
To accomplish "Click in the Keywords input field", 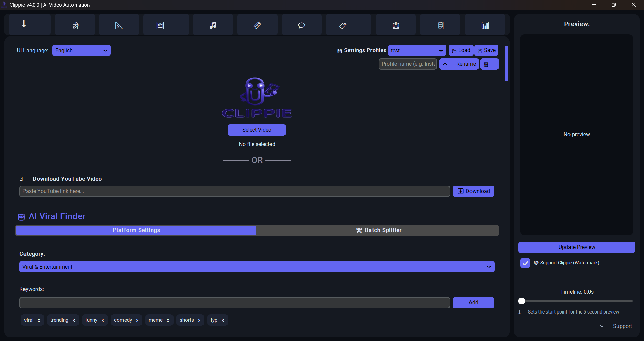I will click(x=235, y=303).
